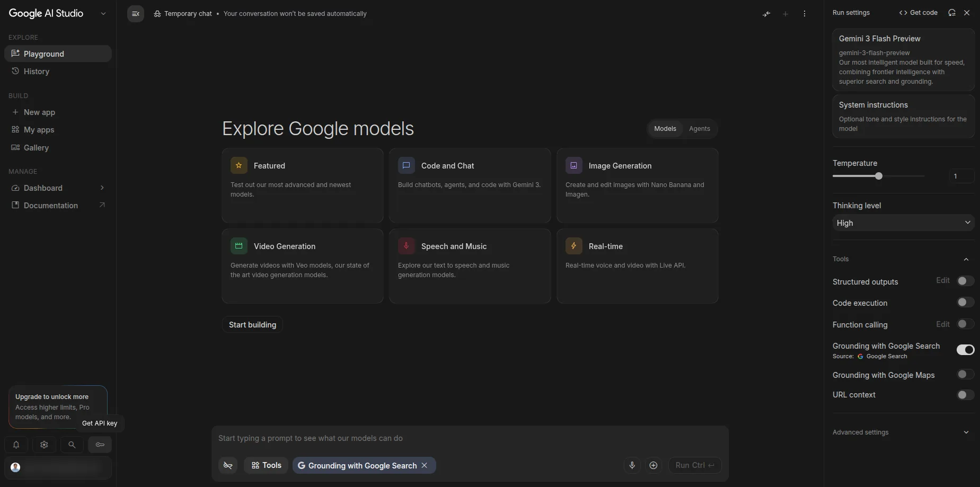Viewport: 980px width, 487px height.
Task: Open the Gemini 3 Flash Preview model selector
Action: click(903, 59)
